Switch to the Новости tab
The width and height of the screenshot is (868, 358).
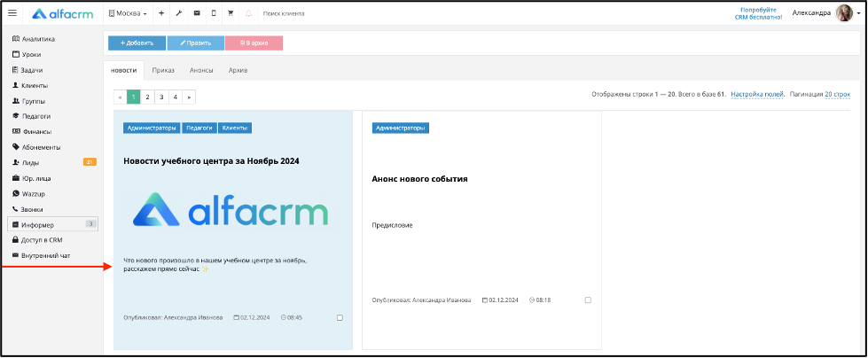[x=123, y=70]
